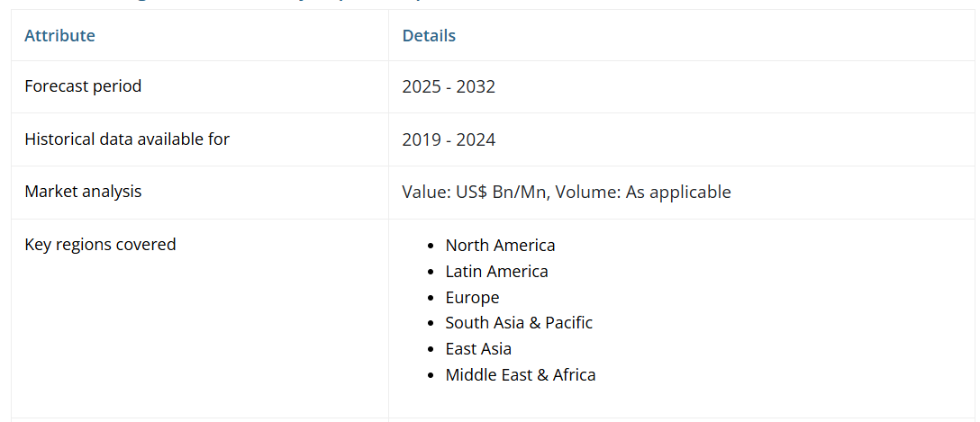Select the Market analysis row label
The image size is (980, 422).
coord(83,192)
